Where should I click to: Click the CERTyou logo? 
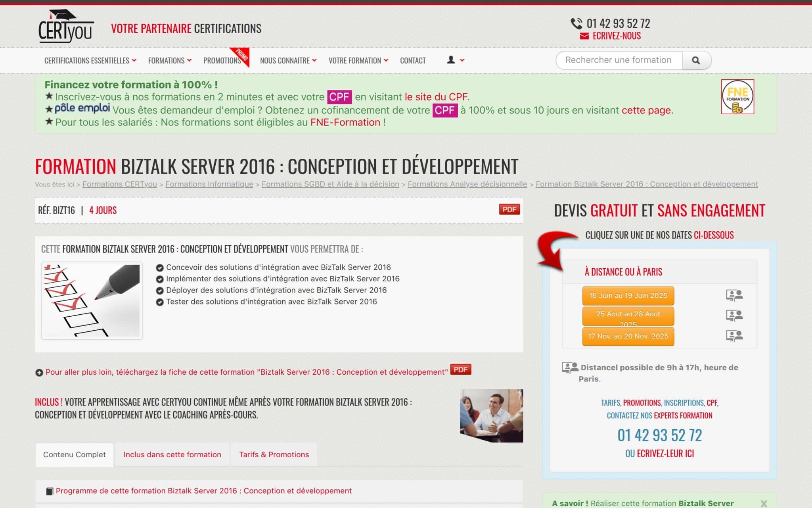pyautogui.click(x=66, y=26)
